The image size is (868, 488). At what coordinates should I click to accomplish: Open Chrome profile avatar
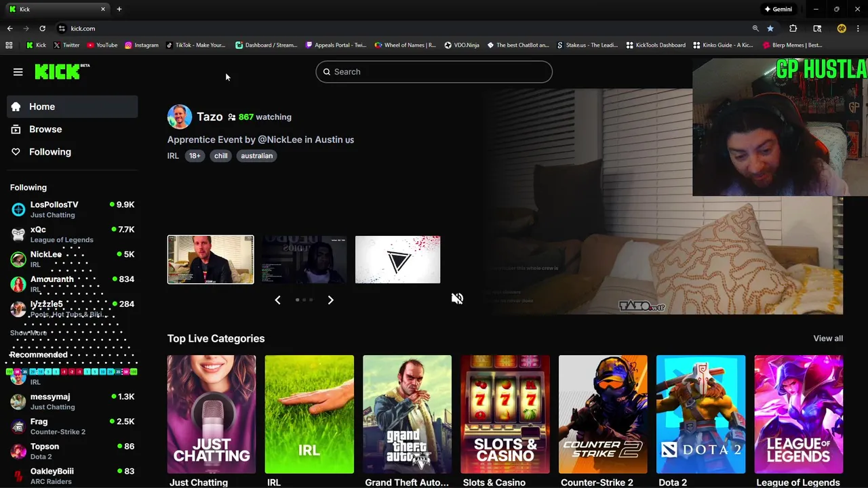[x=842, y=28]
